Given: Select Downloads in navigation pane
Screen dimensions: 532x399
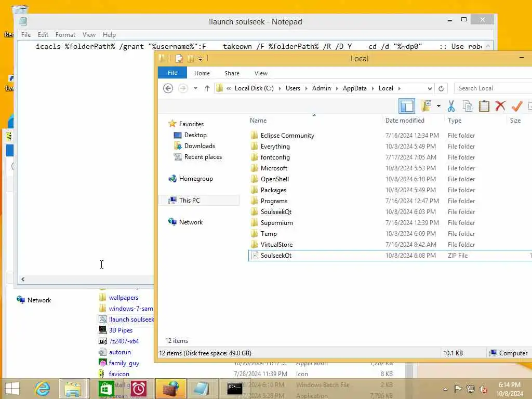Looking at the screenshot, I should pos(199,146).
